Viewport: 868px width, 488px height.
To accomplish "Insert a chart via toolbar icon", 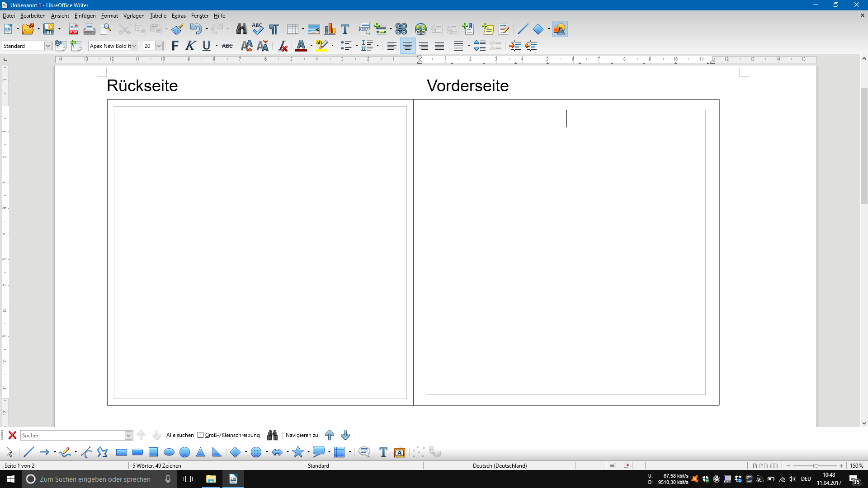I will point(330,29).
